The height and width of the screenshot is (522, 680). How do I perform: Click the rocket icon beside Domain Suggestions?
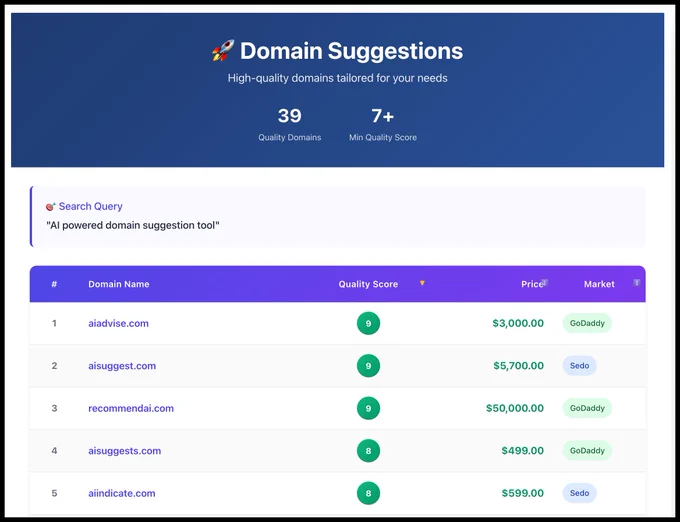pyautogui.click(x=223, y=50)
